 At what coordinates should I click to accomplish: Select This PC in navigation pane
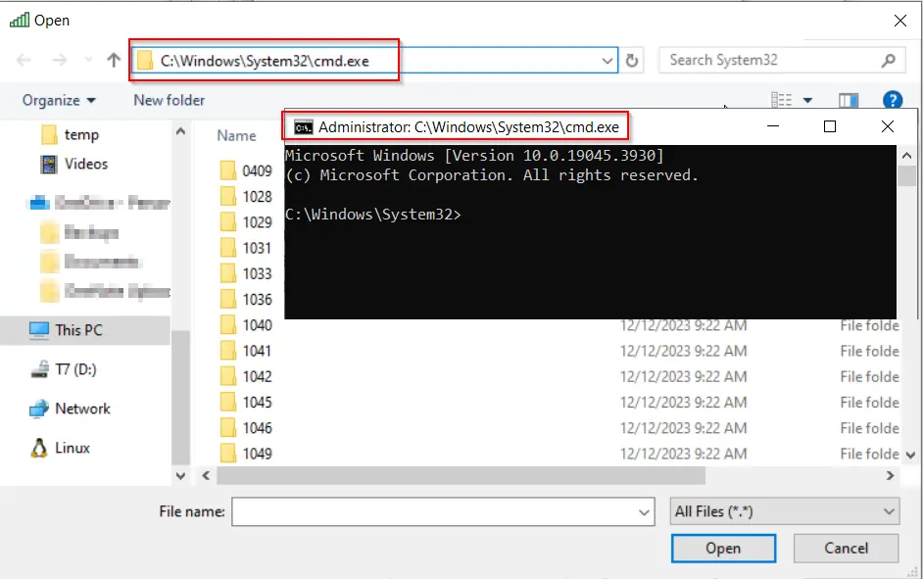(x=85, y=330)
